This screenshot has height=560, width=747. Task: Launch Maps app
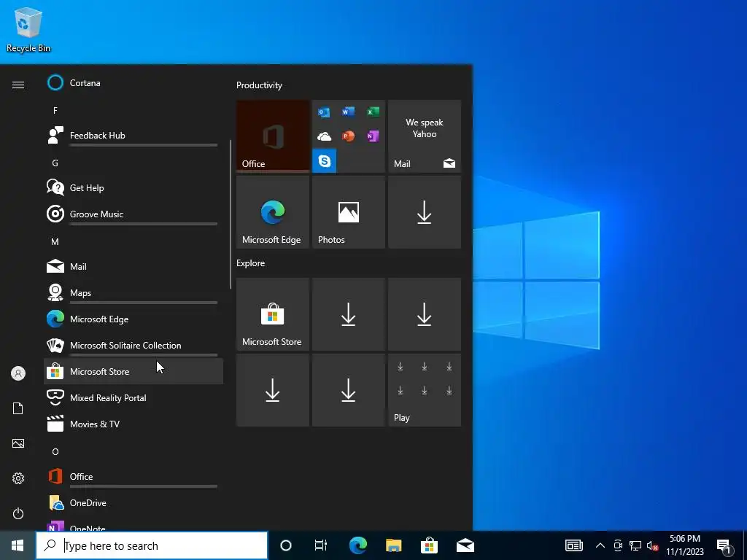pyautogui.click(x=133, y=292)
